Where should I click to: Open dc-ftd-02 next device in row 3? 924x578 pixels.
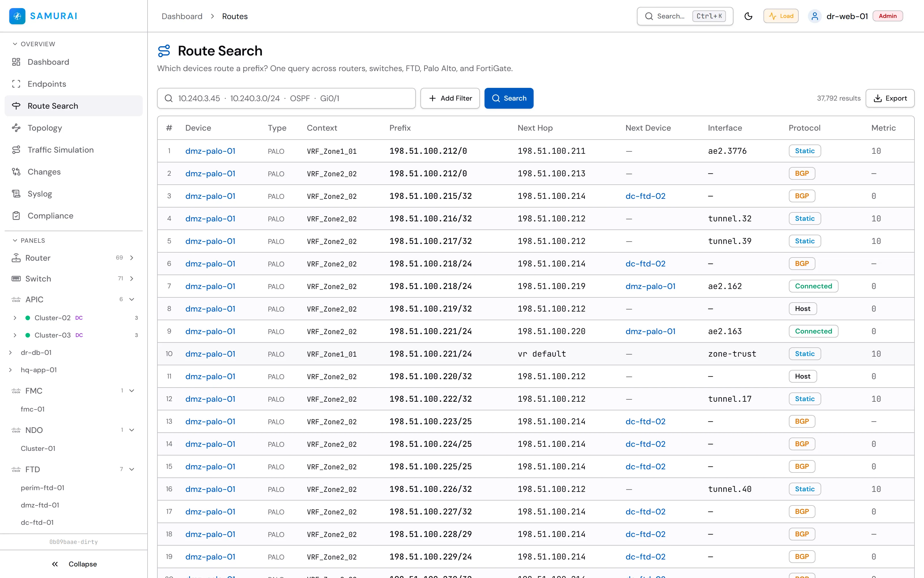[x=645, y=196]
